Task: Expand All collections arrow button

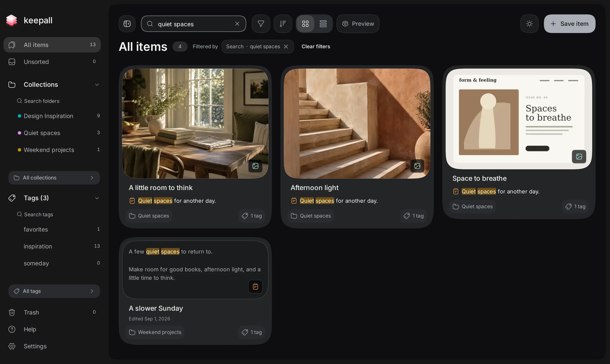Action: (x=54, y=178)
